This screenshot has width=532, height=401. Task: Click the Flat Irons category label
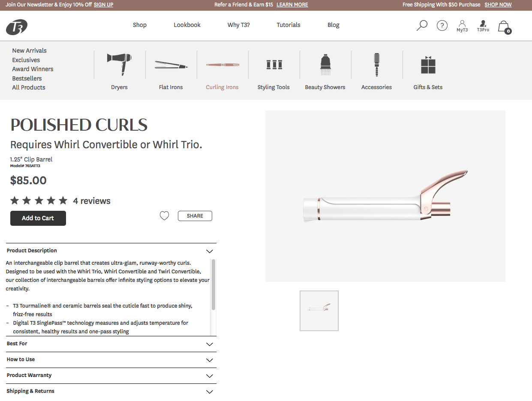171,87
